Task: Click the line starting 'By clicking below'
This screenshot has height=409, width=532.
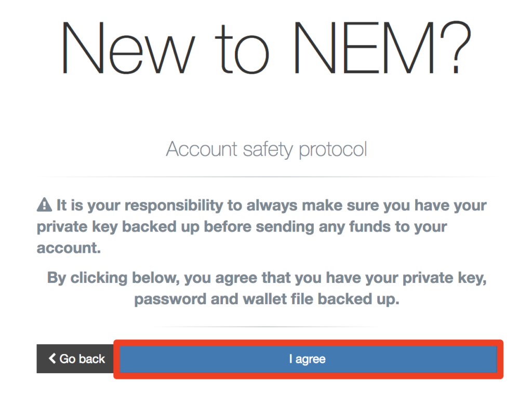Action: 267,278
